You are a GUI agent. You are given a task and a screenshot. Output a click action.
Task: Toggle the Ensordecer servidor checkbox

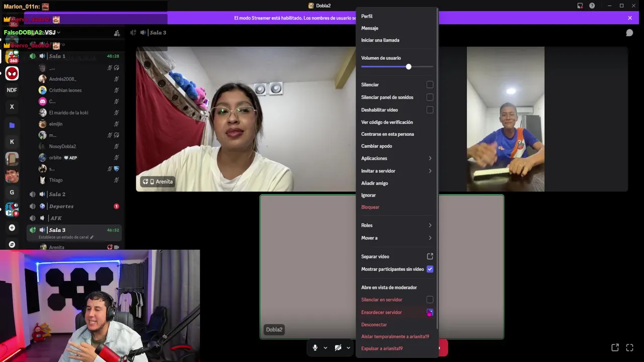[x=430, y=312]
